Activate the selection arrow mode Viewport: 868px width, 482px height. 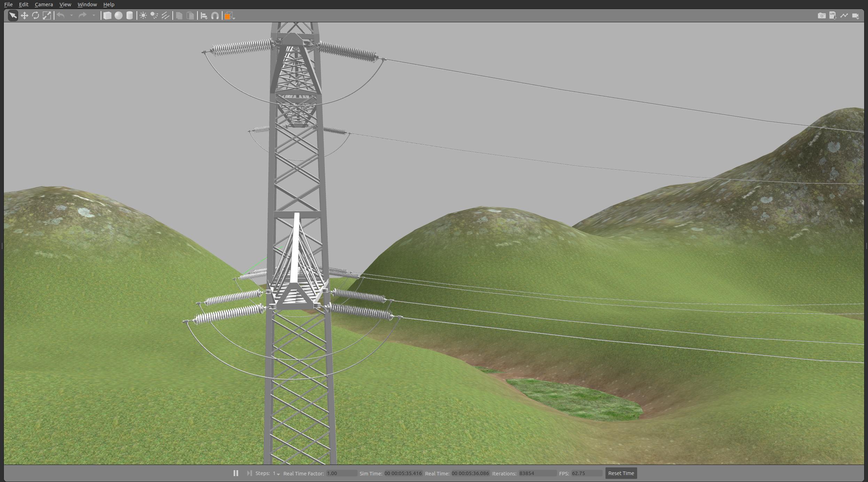[x=13, y=16]
